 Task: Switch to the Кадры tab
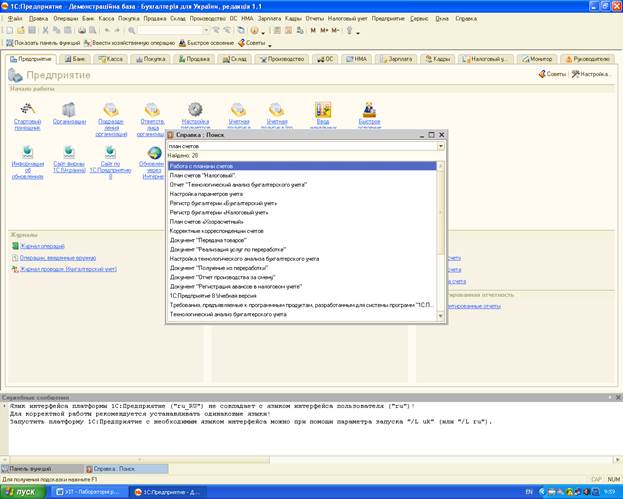pyautogui.click(x=437, y=59)
